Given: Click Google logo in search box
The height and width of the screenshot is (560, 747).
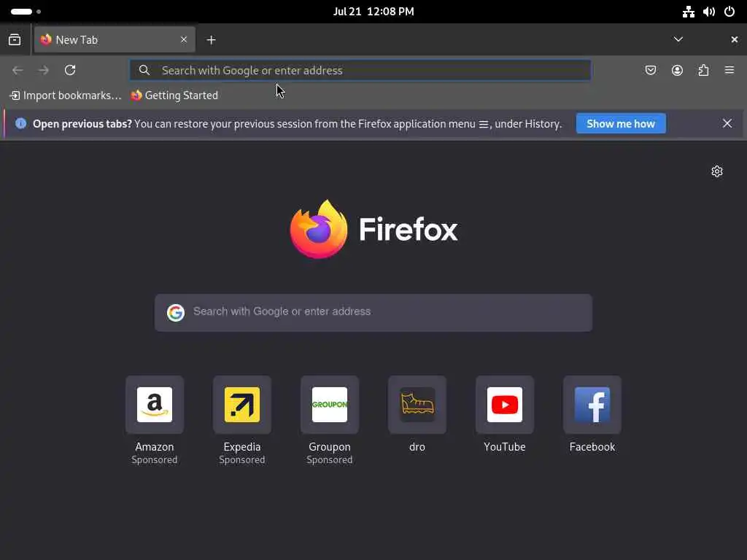Looking at the screenshot, I should (x=176, y=313).
